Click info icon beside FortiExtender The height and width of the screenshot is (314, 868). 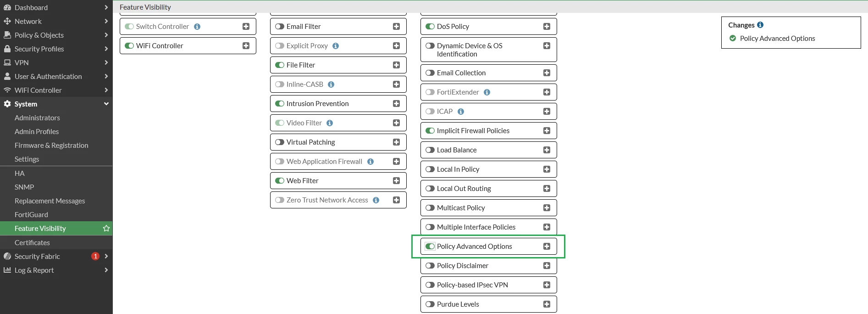[487, 92]
